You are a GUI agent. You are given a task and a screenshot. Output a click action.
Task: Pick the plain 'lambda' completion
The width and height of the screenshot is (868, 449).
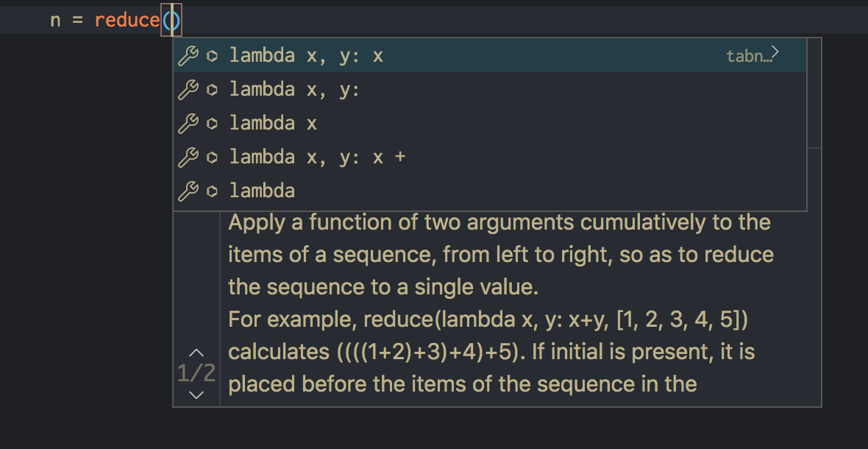coord(490,191)
